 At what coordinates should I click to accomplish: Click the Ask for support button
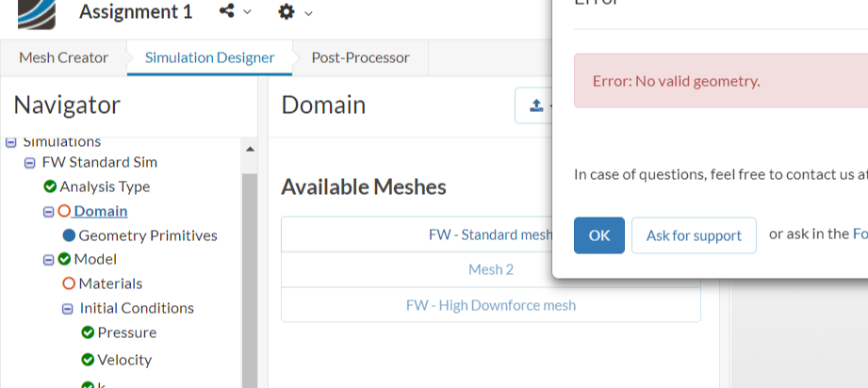click(694, 235)
